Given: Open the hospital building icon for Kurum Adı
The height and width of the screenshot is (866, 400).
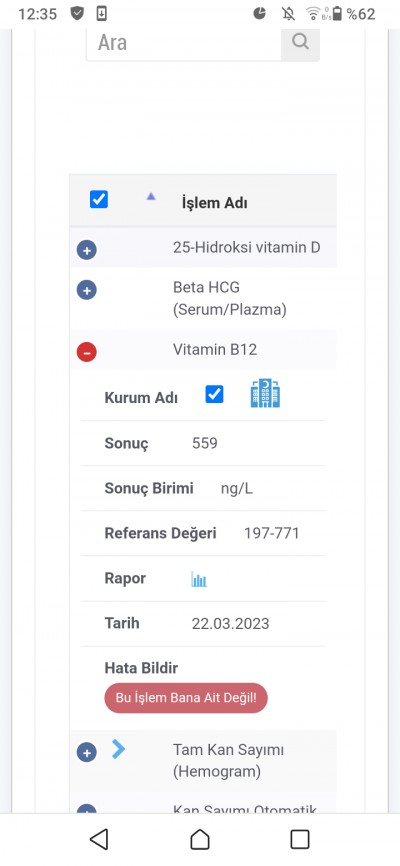Looking at the screenshot, I should [265, 394].
